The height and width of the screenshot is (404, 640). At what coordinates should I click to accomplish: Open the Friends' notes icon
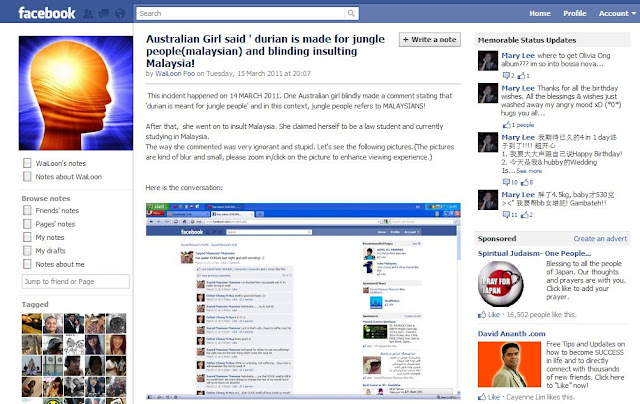tap(27, 211)
